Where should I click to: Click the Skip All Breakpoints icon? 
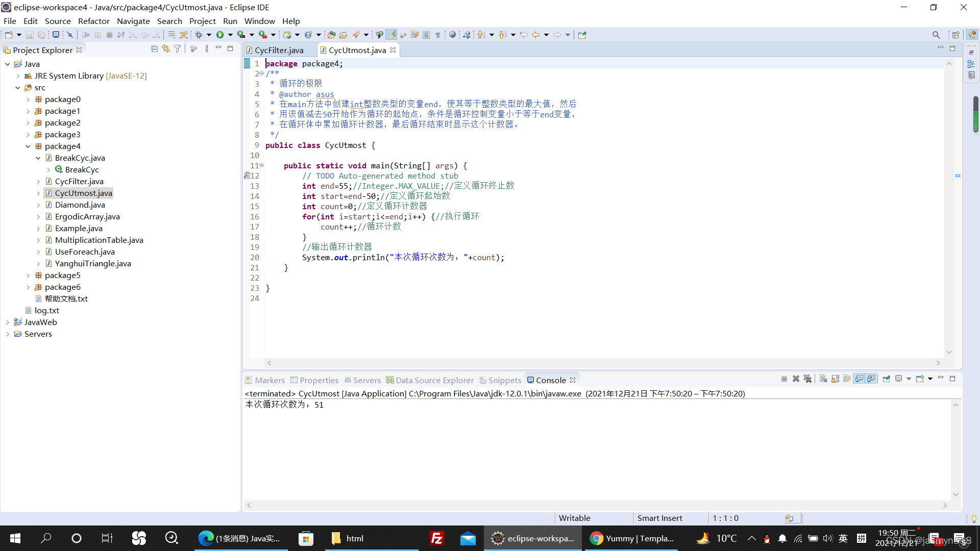(70, 35)
